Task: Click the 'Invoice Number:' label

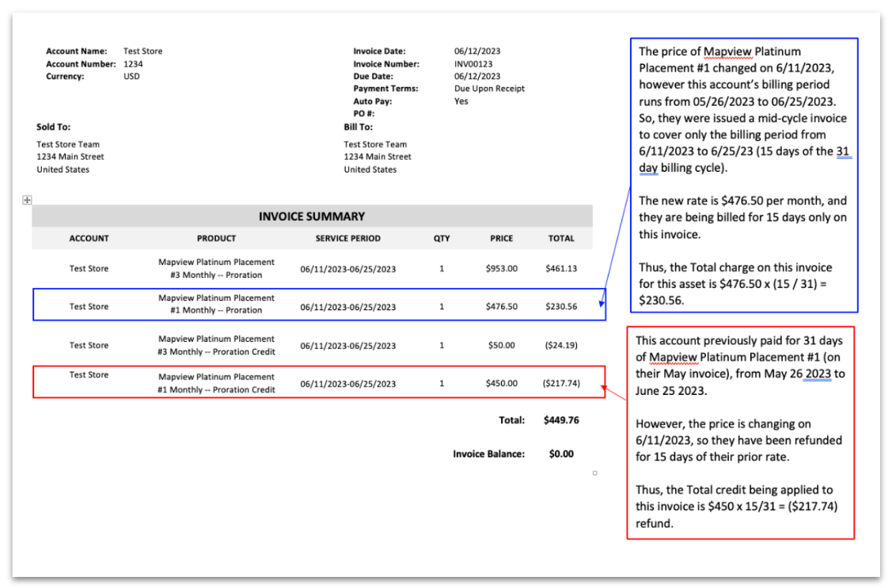Action: [386, 64]
